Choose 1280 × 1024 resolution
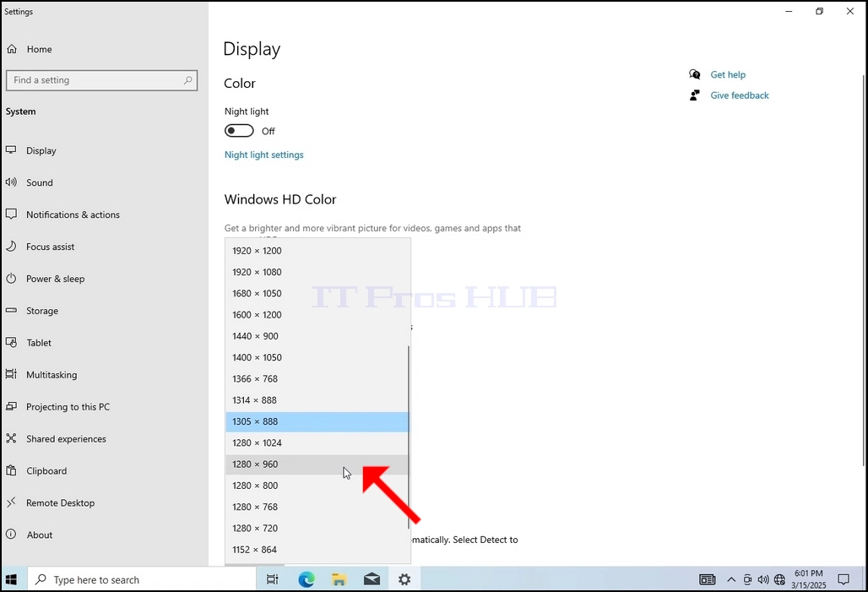Screen dimensions: 868x592 coord(317,443)
